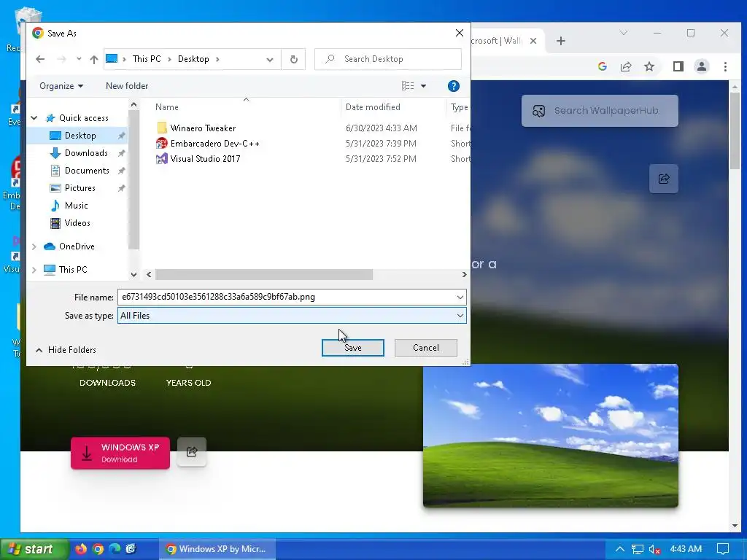Select Desktop in Quick access
Viewport: 747px width, 560px height.
[x=80, y=136]
